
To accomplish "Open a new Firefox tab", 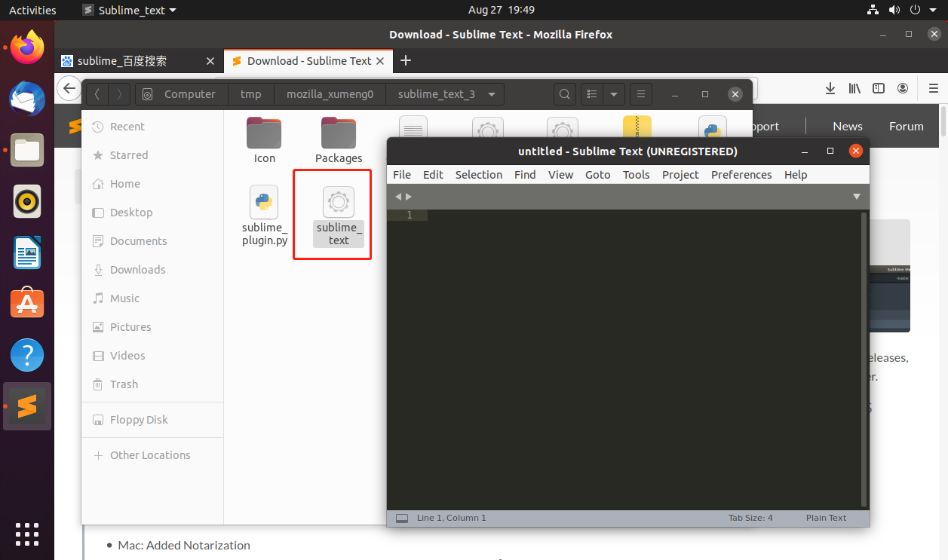I will (x=405, y=61).
